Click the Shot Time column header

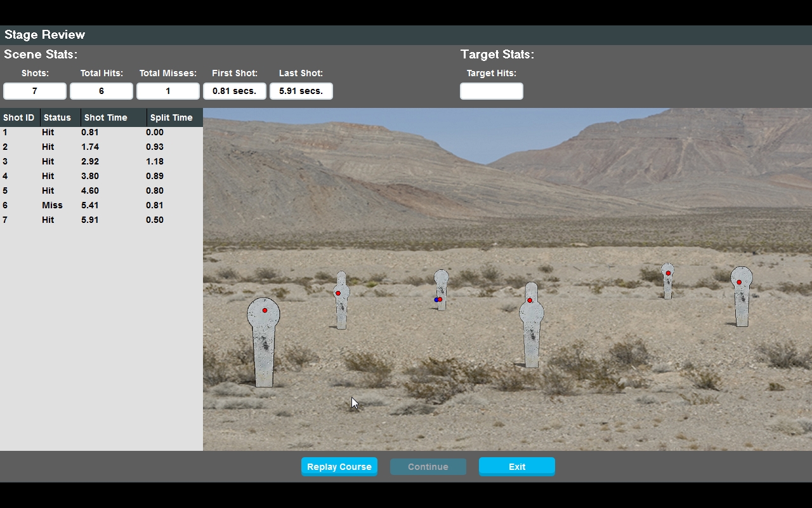click(107, 117)
